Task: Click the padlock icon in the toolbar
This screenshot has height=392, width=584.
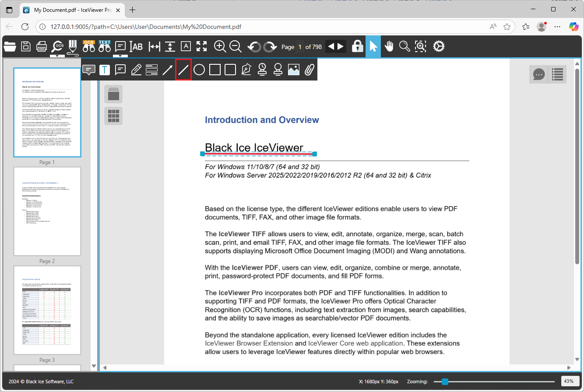Action: pyautogui.click(x=358, y=46)
